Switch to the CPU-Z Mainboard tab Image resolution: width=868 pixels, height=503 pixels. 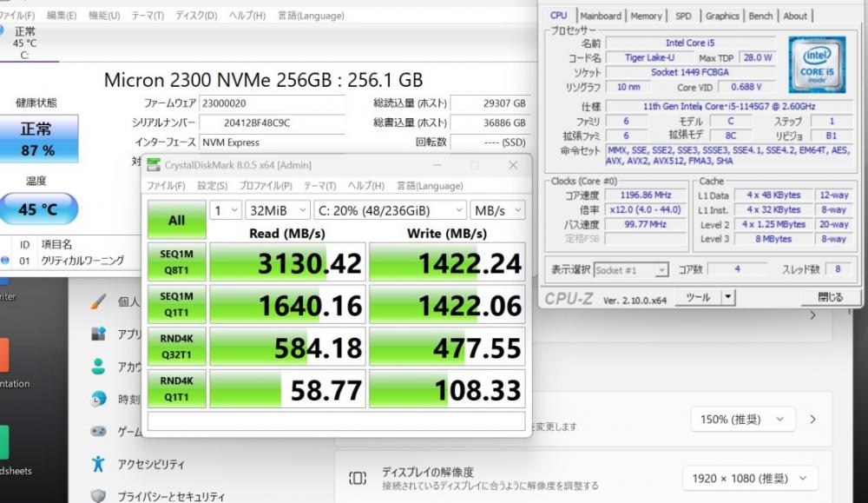coord(601,16)
